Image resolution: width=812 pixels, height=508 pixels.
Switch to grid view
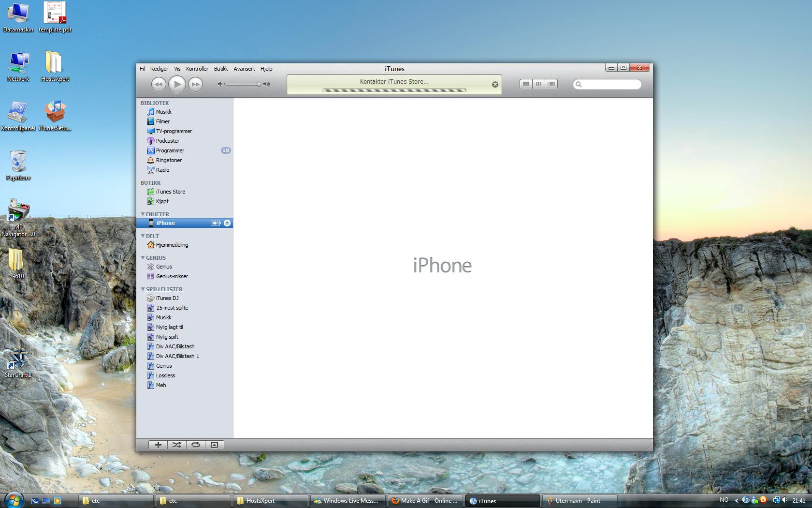tap(538, 84)
